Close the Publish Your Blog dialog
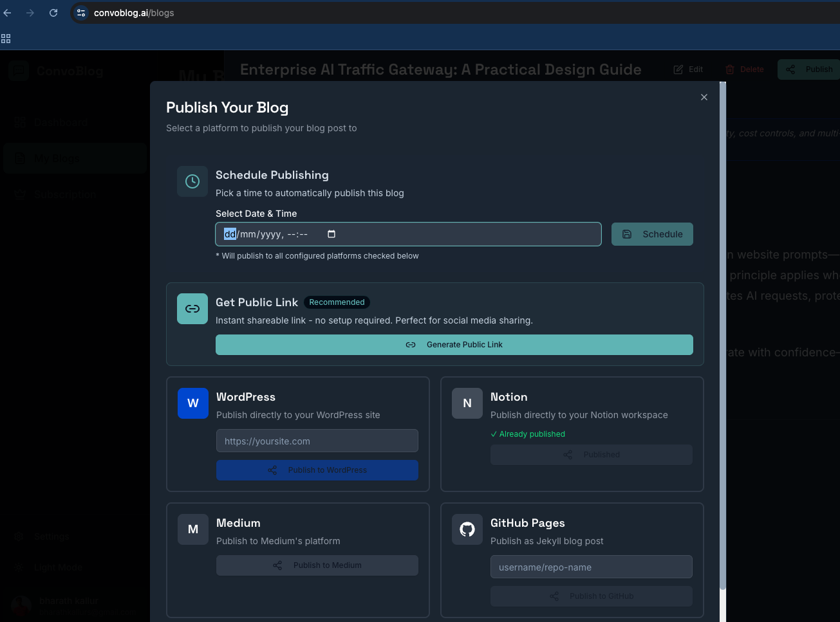Screen dimensions: 840x622 704,97
